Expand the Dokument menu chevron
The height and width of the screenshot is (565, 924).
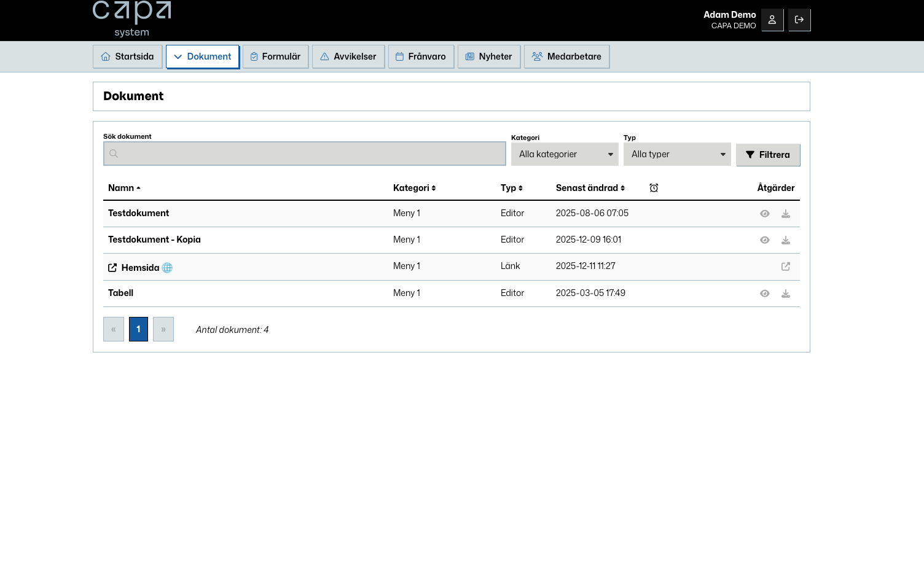pyautogui.click(x=178, y=56)
